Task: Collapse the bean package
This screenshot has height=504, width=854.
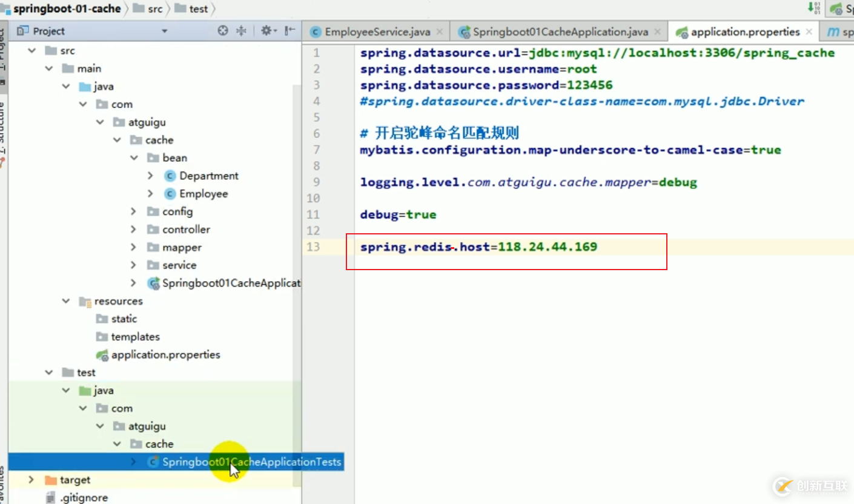Action: [134, 158]
